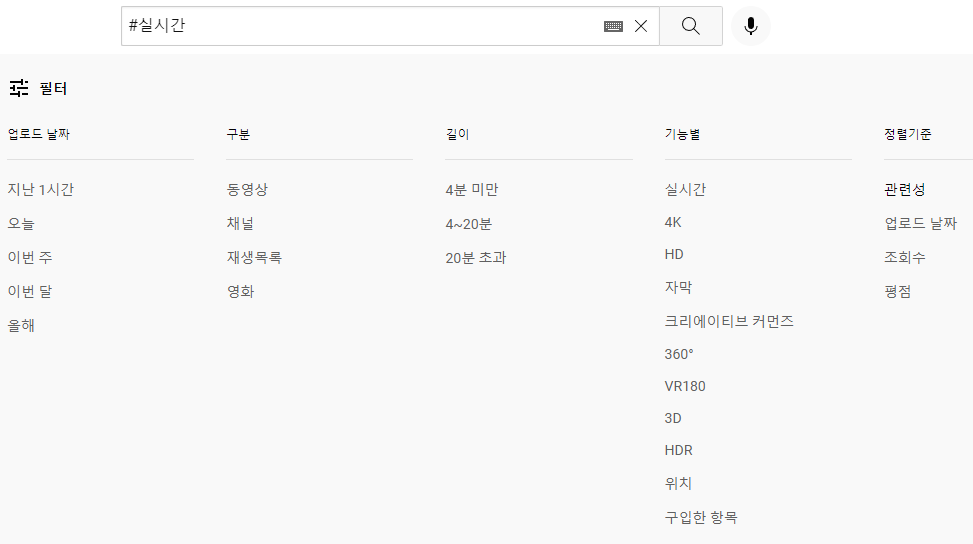Choose the 4분 미만 duration filter
The image size is (973, 544).
(x=472, y=190)
